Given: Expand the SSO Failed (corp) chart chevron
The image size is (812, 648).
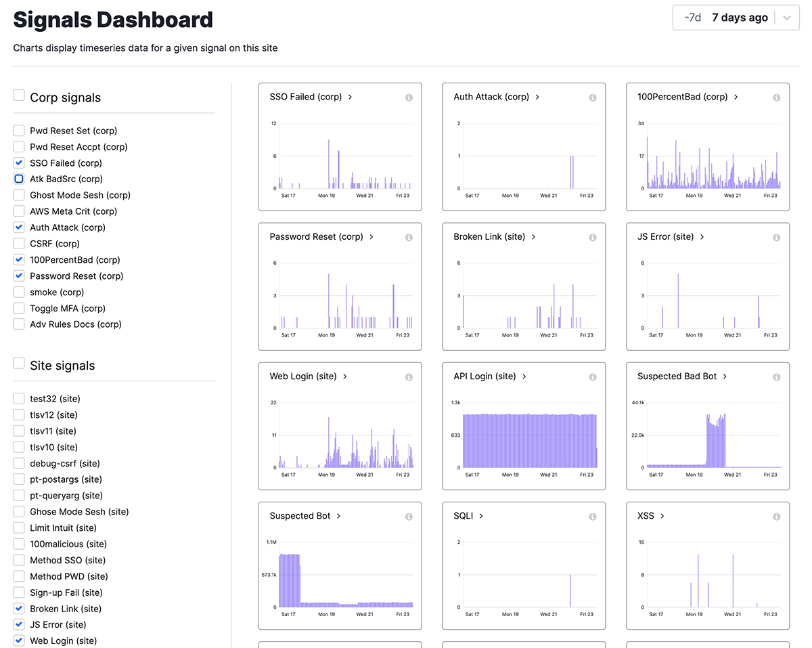Looking at the screenshot, I should [351, 97].
